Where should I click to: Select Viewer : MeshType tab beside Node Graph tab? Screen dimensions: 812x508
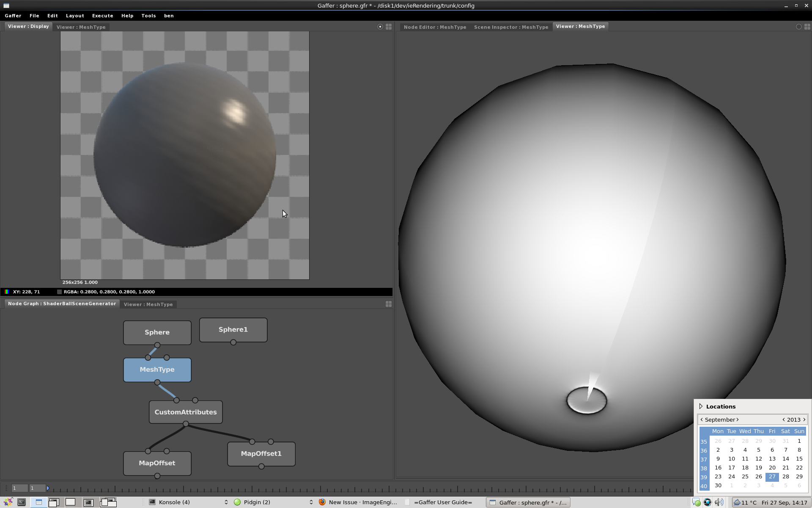[x=148, y=304]
